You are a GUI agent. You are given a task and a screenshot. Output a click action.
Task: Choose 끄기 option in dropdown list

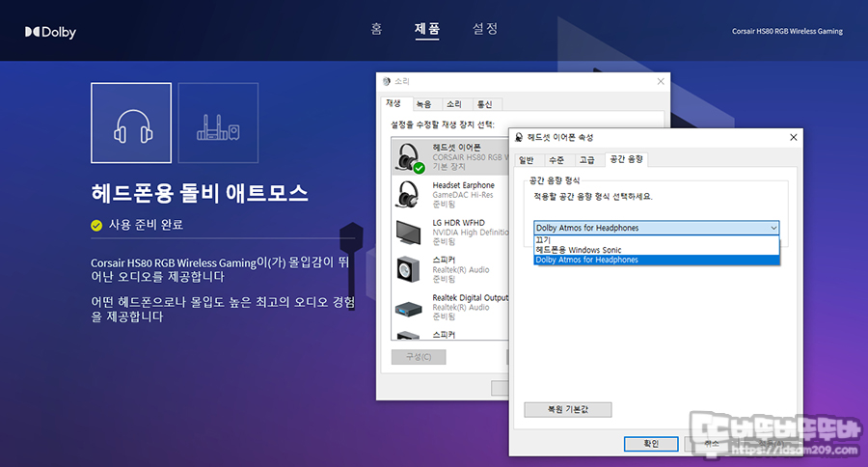click(657, 240)
